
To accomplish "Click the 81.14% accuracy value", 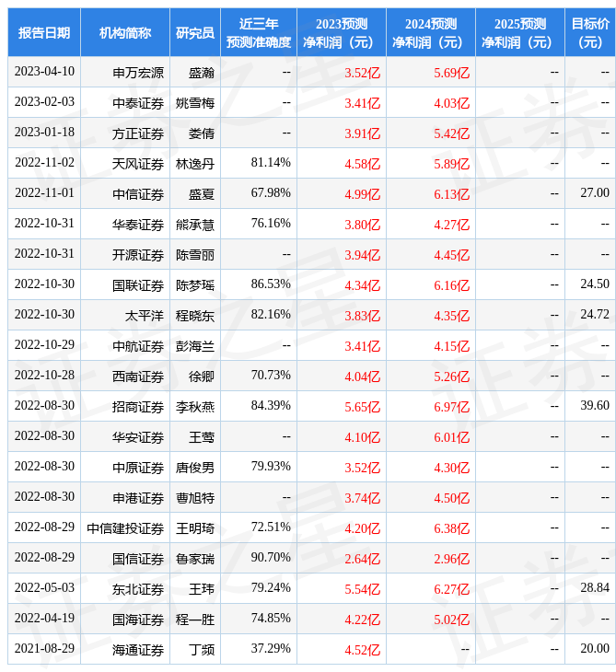I will tap(271, 163).
